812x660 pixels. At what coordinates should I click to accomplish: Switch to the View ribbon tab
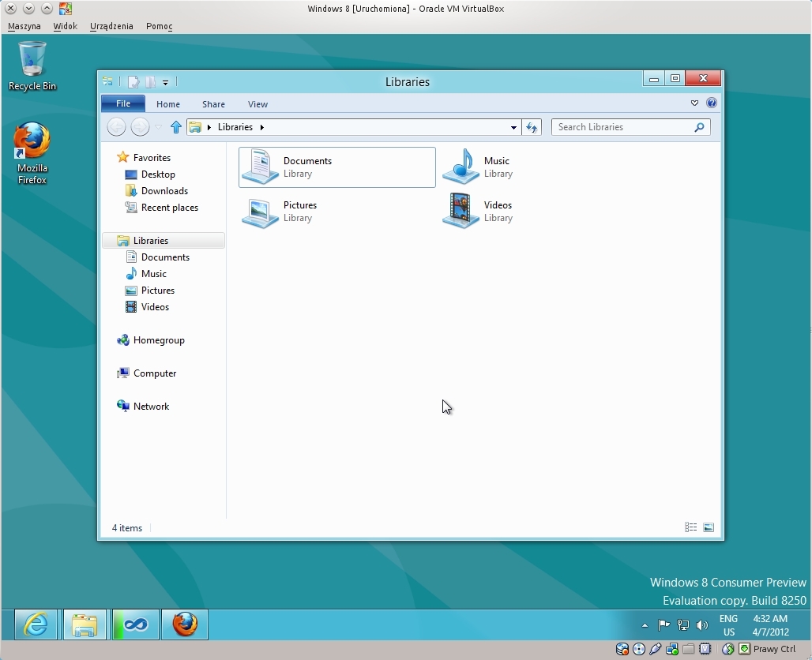click(258, 104)
